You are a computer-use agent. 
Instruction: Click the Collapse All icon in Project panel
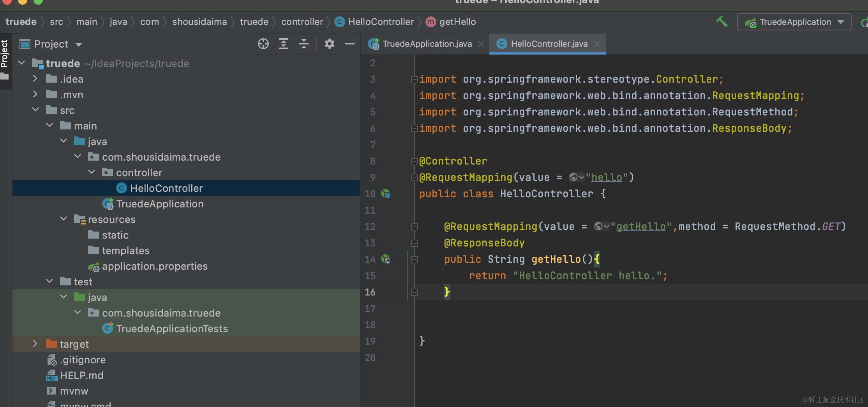click(x=304, y=44)
